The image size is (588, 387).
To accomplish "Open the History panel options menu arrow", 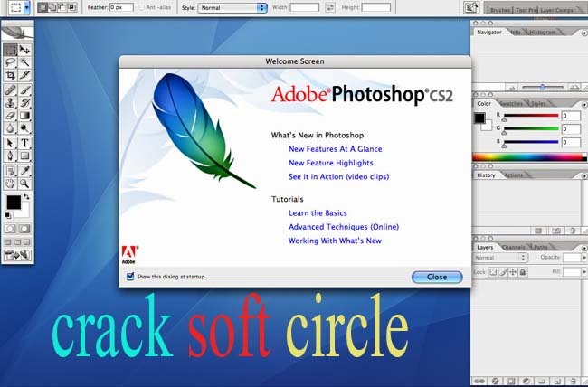I will point(583,176).
